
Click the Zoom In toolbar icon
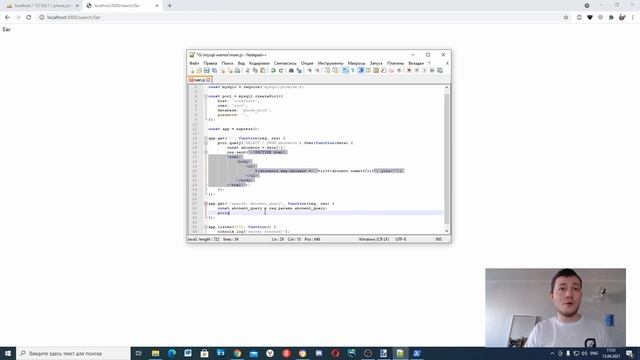[310, 70]
